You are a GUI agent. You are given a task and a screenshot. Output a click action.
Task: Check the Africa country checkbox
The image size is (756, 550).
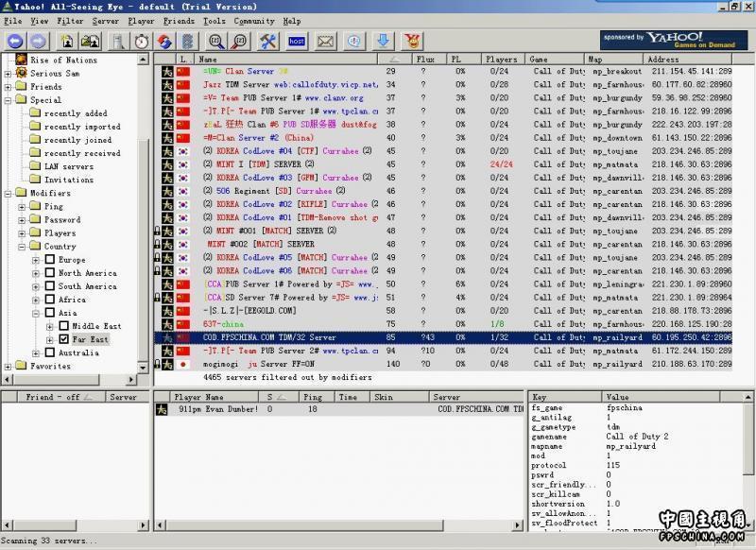[x=50, y=300]
